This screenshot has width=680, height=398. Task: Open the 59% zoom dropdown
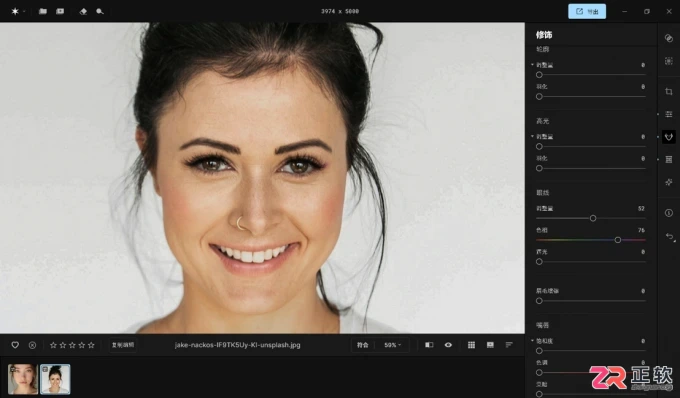pos(392,345)
